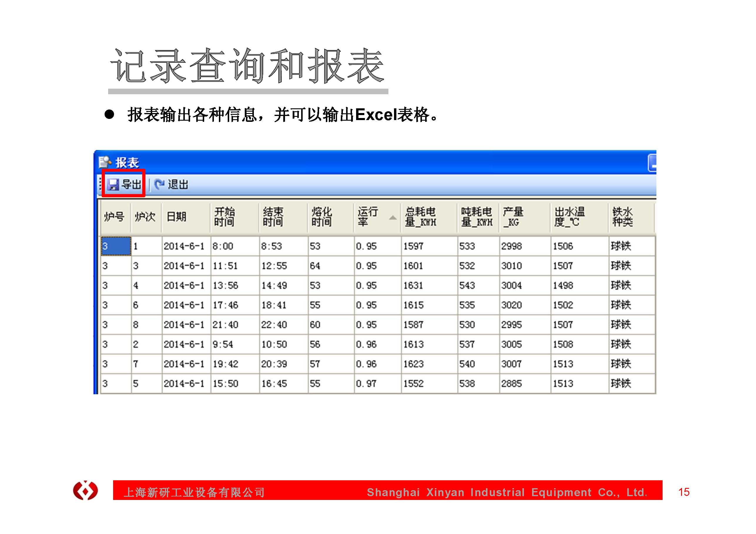
Task: Select the start time cell 13:56
Action: coord(235,285)
